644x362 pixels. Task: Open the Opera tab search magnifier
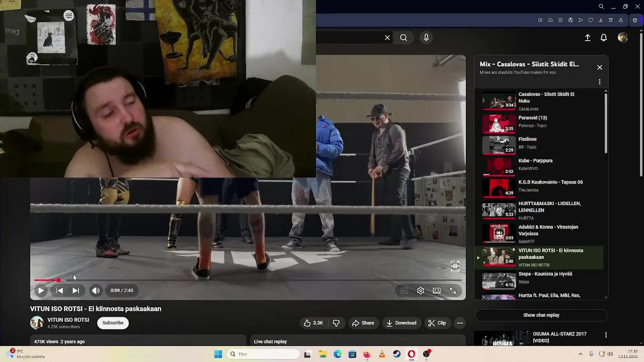[x=601, y=7]
